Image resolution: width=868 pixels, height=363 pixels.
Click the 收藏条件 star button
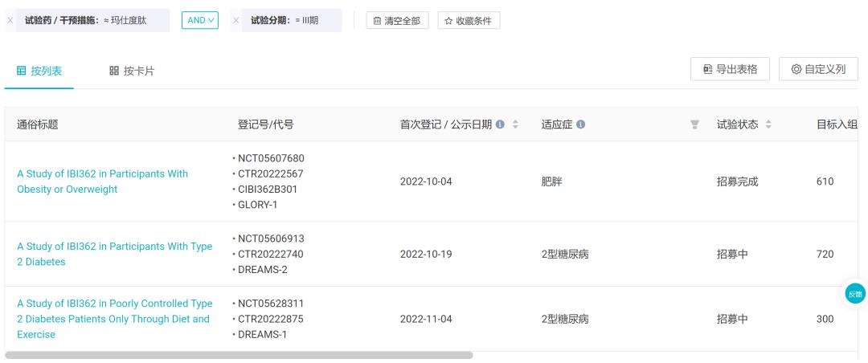pos(469,21)
